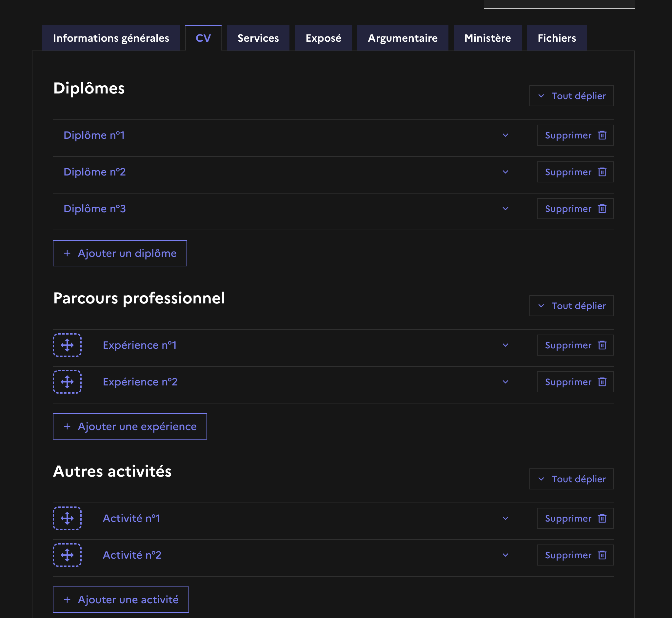Viewport: 672px width, 618px height.
Task: Switch to the Services tab
Action: click(x=258, y=38)
